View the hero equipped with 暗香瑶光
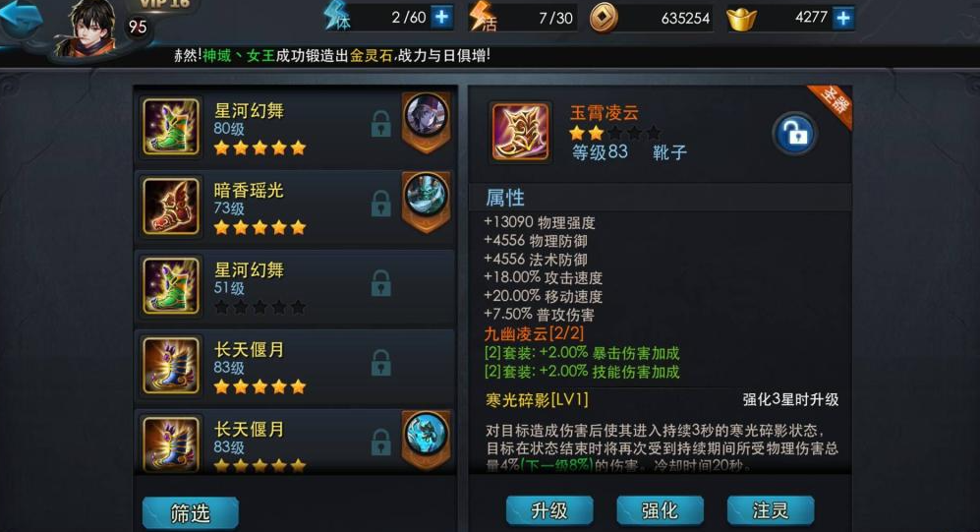Screen dimensions: 980x532 point(426,197)
